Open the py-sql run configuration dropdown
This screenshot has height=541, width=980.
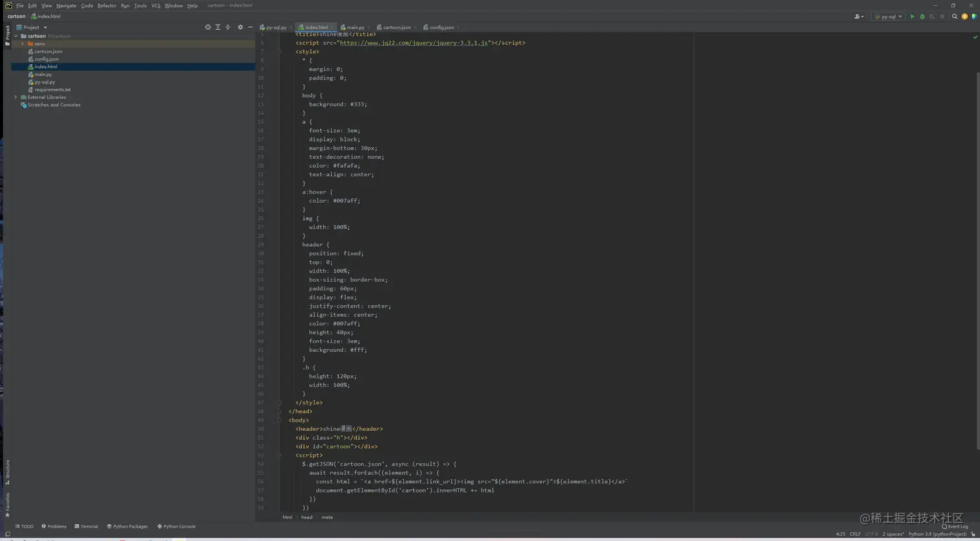(887, 17)
